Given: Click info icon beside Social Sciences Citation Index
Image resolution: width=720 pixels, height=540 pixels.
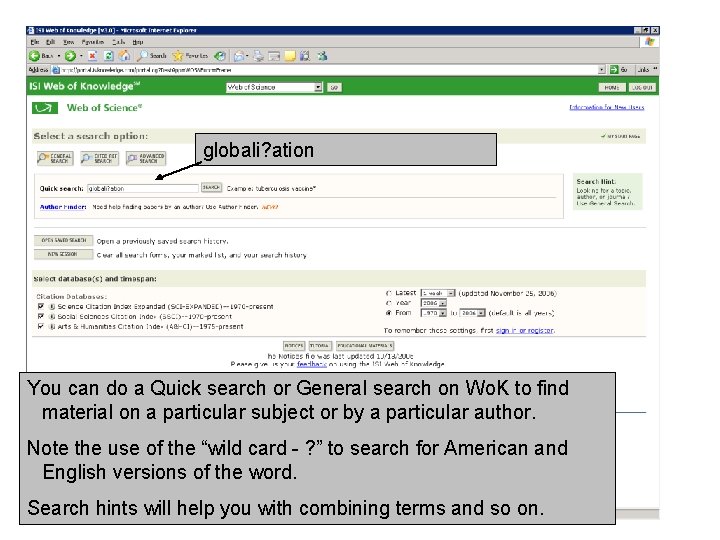Looking at the screenshot, I should point(52,316).
